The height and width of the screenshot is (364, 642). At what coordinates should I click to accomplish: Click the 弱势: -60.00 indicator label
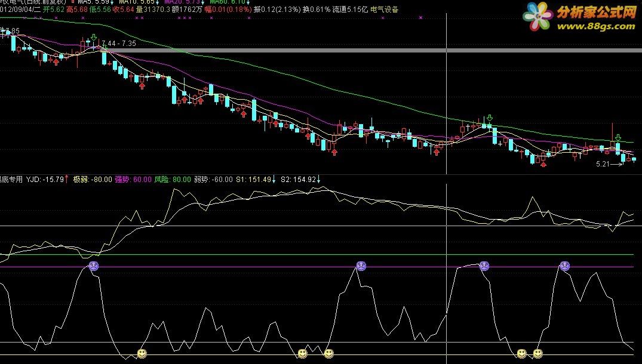(213, 179)
